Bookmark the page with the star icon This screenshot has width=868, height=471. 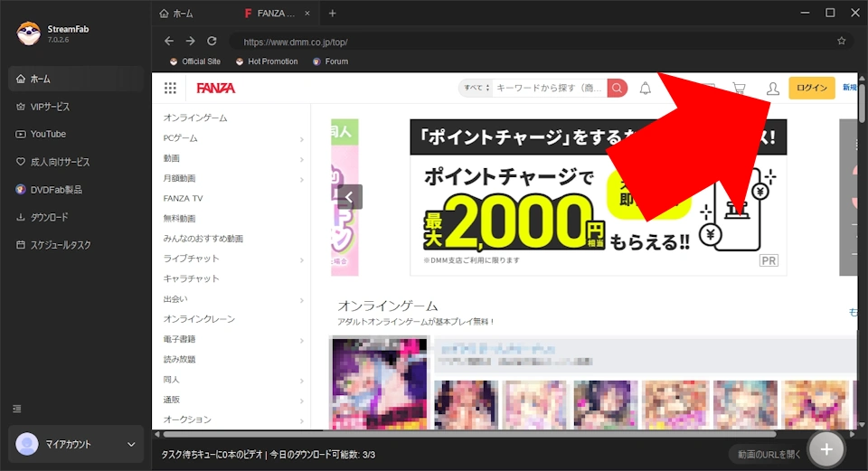click(842, 41)
